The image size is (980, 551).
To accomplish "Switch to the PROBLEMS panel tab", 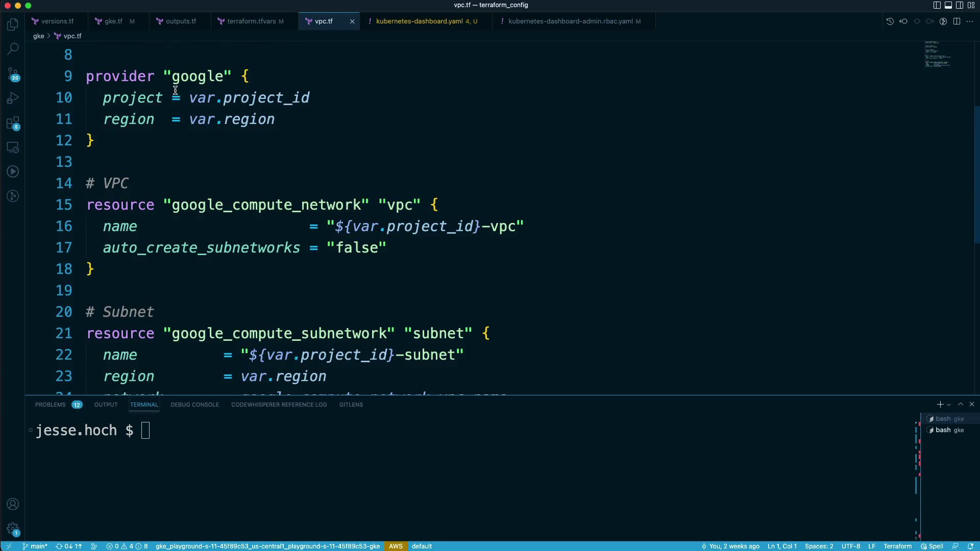I will (51, 405).
